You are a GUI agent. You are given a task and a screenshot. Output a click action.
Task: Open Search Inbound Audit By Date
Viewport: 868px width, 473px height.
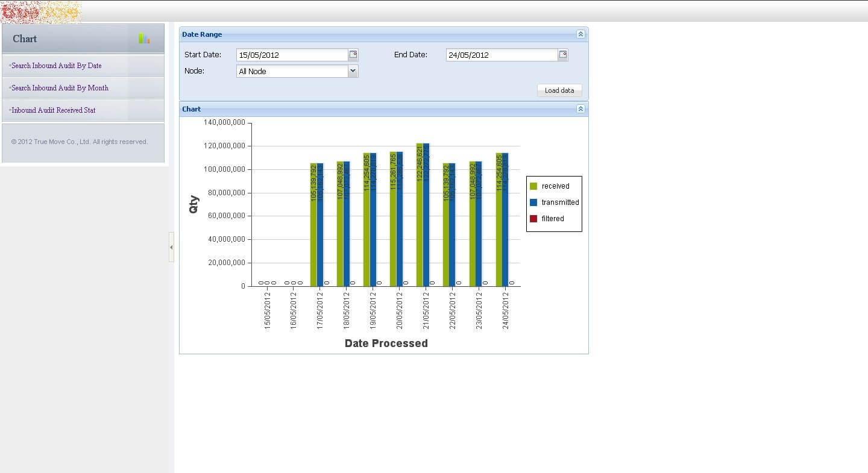coord(57,66)
